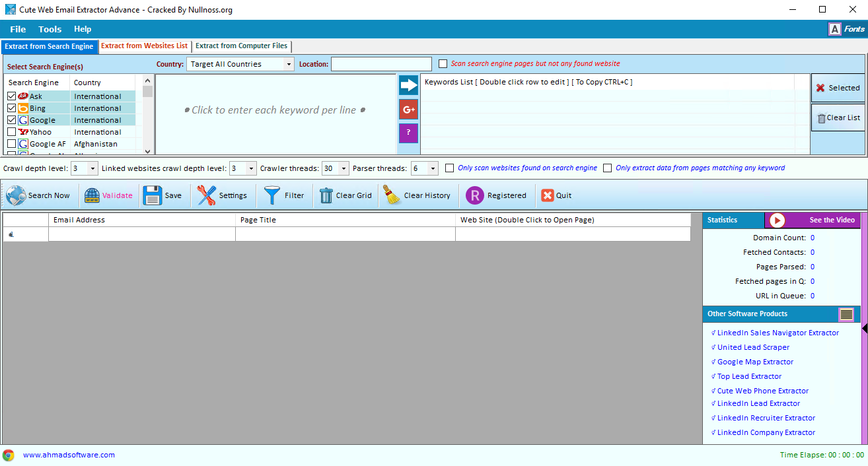Click the Validate globe icon
This screenshot has width=868, height=466.
point(92,195)
